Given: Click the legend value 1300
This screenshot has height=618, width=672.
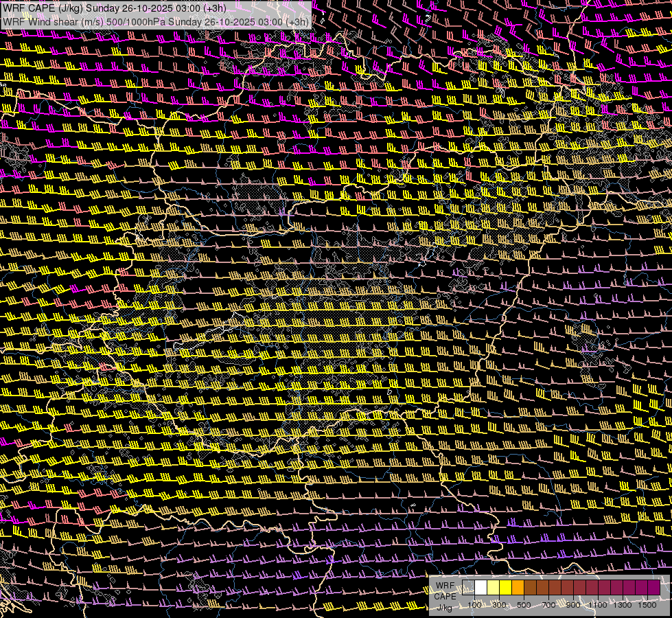Looking at the screenshot, I should tap(623, 605).
